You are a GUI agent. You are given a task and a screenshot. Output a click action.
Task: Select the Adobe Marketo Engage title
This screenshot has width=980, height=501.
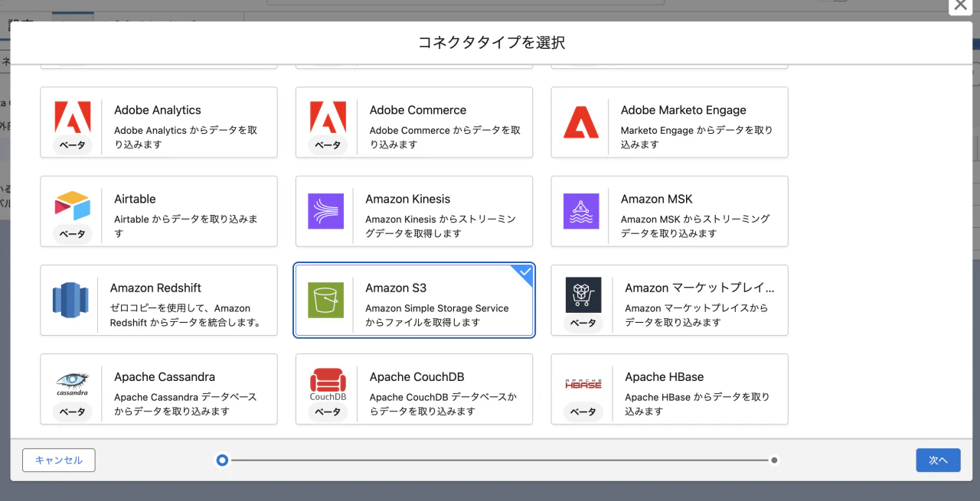coord(684,110)
